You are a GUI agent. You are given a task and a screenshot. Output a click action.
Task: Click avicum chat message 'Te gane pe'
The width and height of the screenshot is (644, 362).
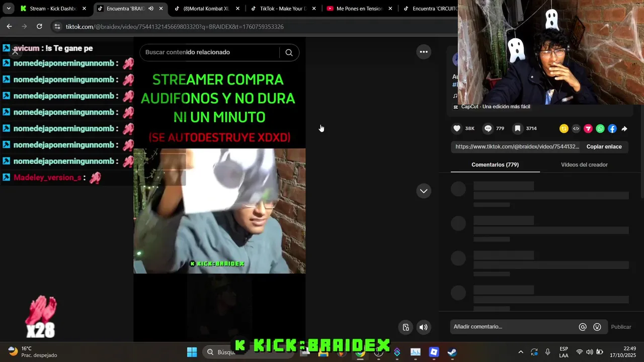click(x=69, y=48)
